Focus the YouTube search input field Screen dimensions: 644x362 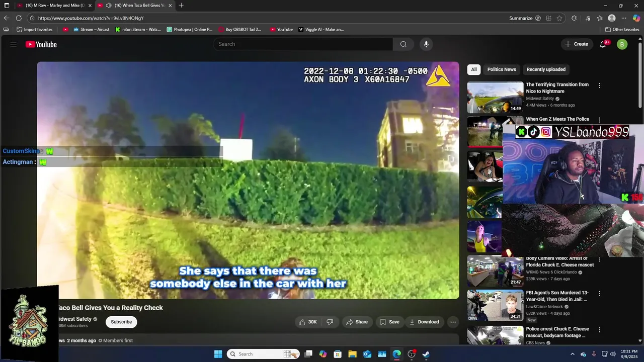[x=303, y=44]
